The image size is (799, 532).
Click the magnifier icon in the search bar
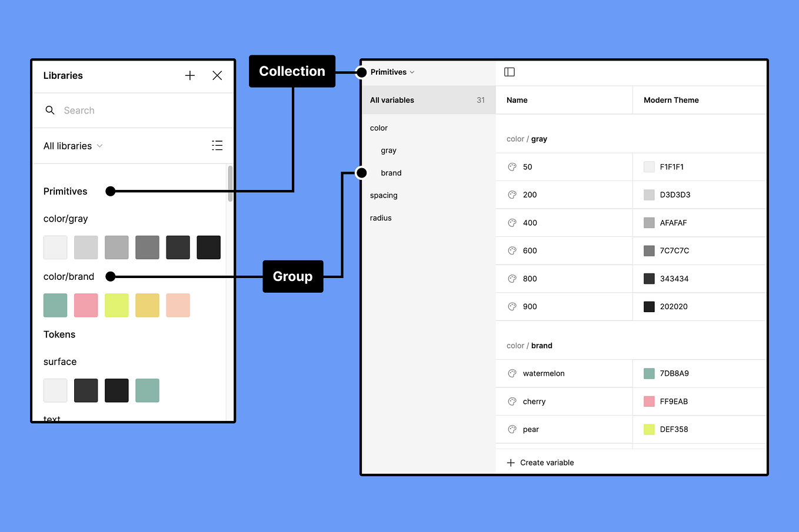click(50, 110)
